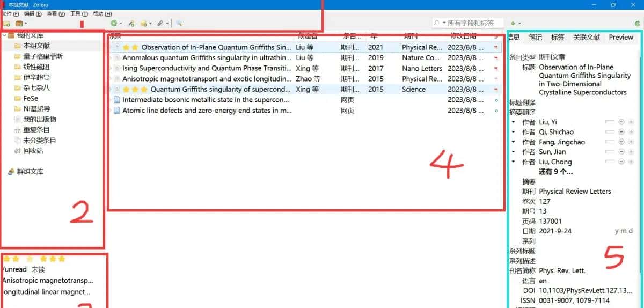Click the 回收站 trash icon in sidebar
Viewport: 644px width, 308px height.
click(18, 151)
